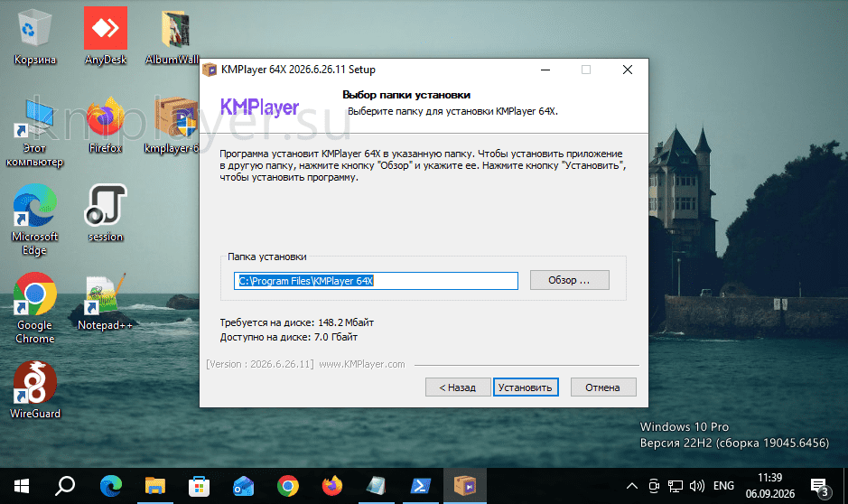Open the session desktop icon
The image size is (848, 504).
[106, 213]
